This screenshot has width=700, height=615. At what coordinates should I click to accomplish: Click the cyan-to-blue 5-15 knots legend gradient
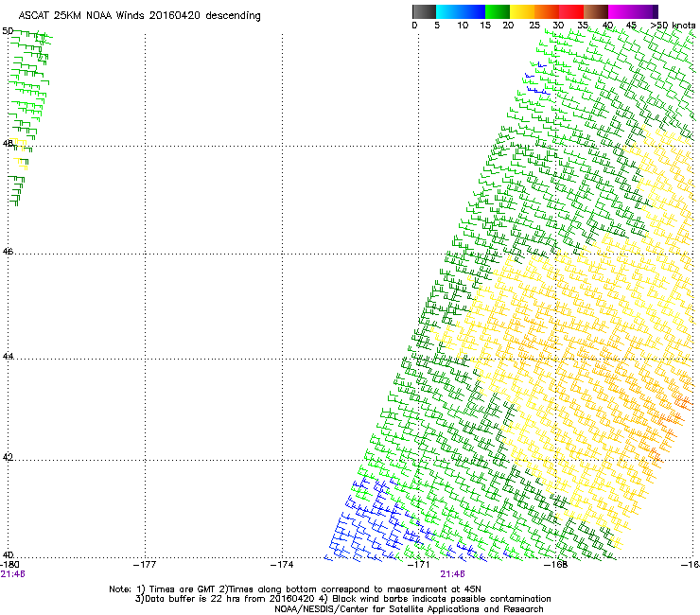click(461, 11)
